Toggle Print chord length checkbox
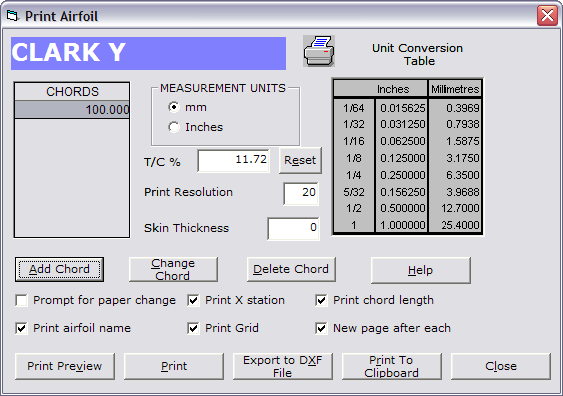The image size is (563, 396). [321, 300]
